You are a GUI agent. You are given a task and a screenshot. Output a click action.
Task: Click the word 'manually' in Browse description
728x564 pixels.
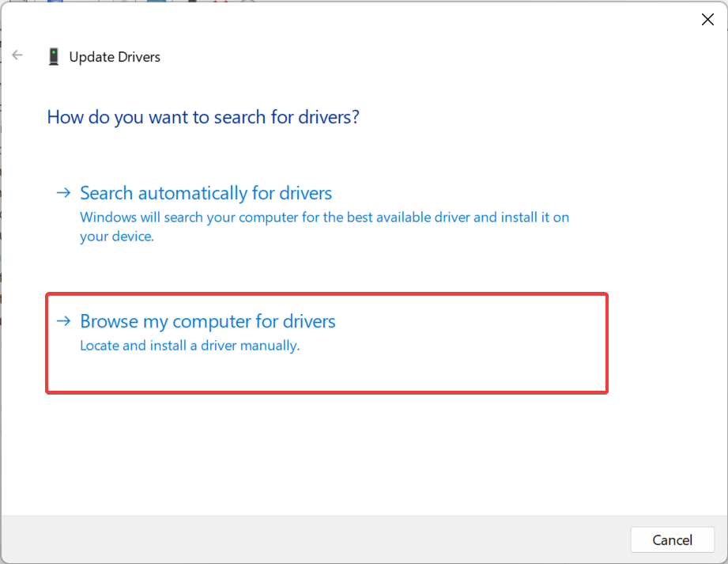(272, 346)
